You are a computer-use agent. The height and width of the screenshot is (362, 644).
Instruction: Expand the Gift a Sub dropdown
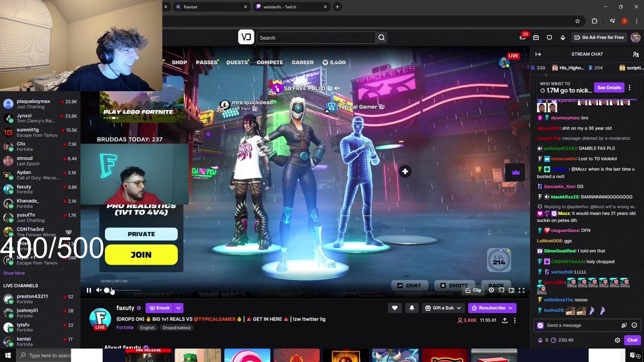click(x=443, y=308)
